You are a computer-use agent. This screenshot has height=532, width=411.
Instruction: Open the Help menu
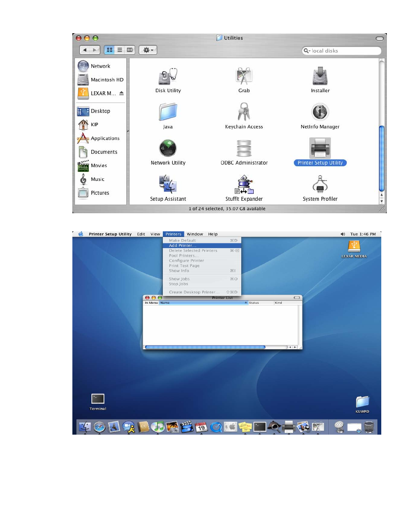[x=213, y=234]
